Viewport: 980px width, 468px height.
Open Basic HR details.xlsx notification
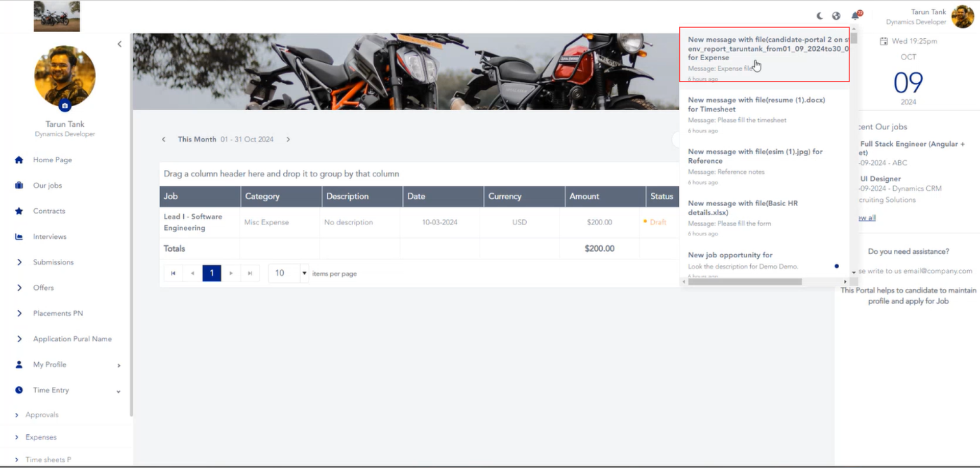[764, 218]
